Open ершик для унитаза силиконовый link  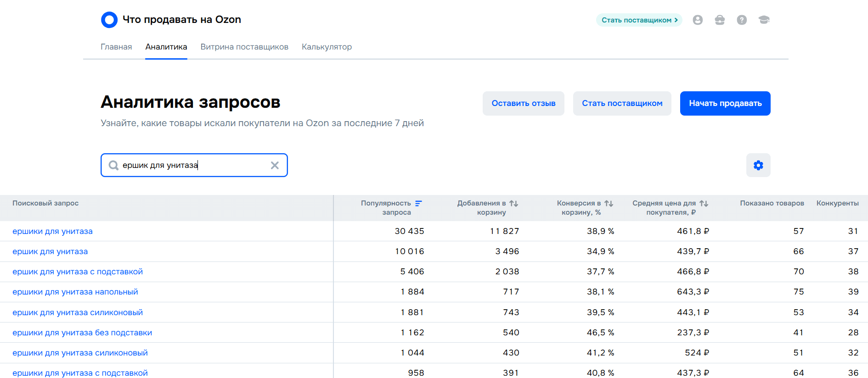coord(78,312)
